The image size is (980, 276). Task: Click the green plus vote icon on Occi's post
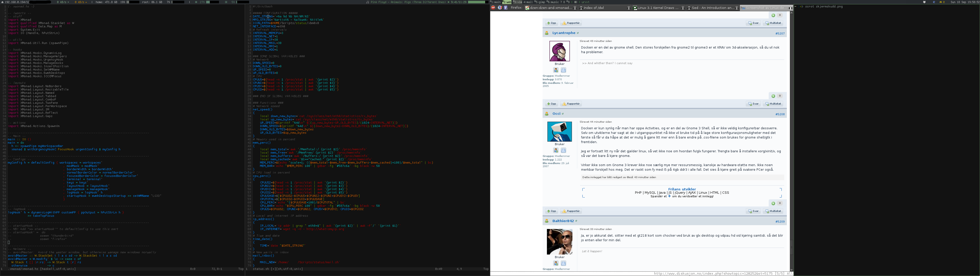point(773,204)
